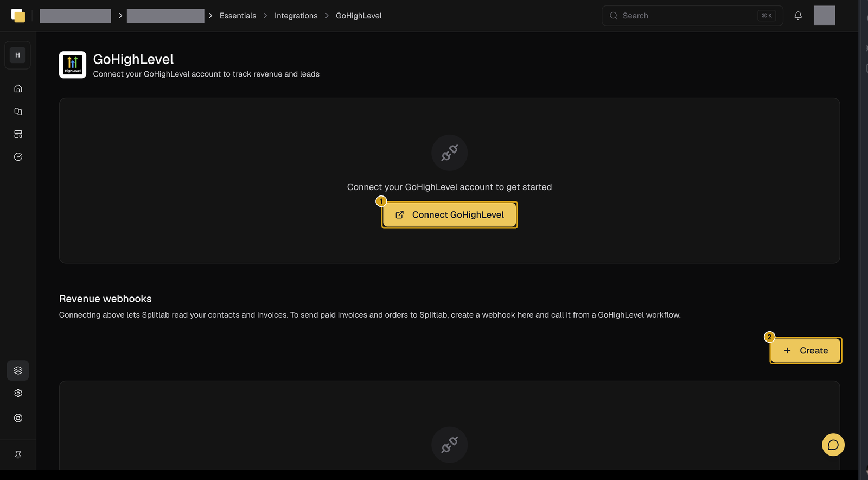The image size is (868, 480).
Task: Open the circled checkmark icon in the sidebar
Action: coord(18,157)
